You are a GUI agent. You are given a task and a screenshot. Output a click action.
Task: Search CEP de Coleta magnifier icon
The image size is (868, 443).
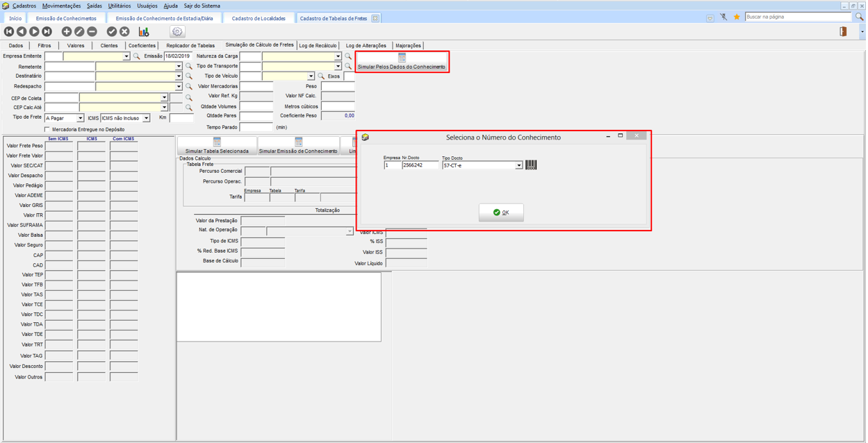188,98
